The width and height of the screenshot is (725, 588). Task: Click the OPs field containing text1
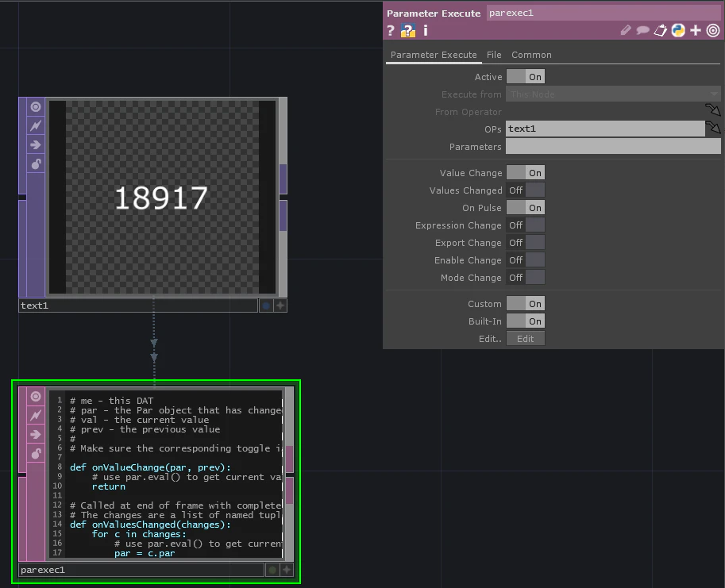click(x=605, y=129)
